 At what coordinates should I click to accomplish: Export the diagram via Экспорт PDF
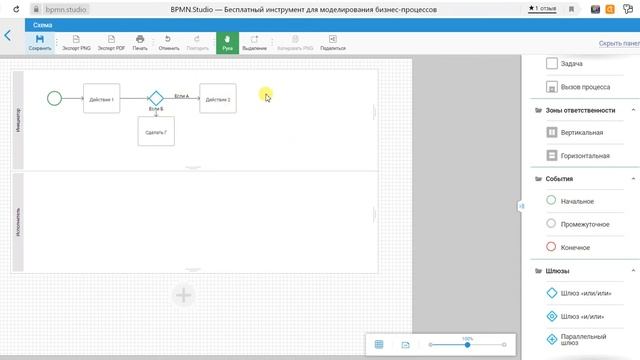click(111, 43)
